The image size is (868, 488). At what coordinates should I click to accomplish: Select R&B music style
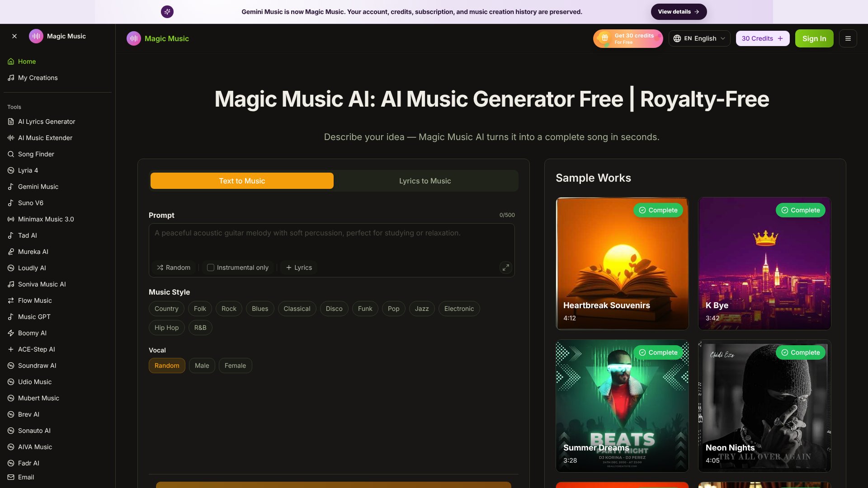coord(200,328)
